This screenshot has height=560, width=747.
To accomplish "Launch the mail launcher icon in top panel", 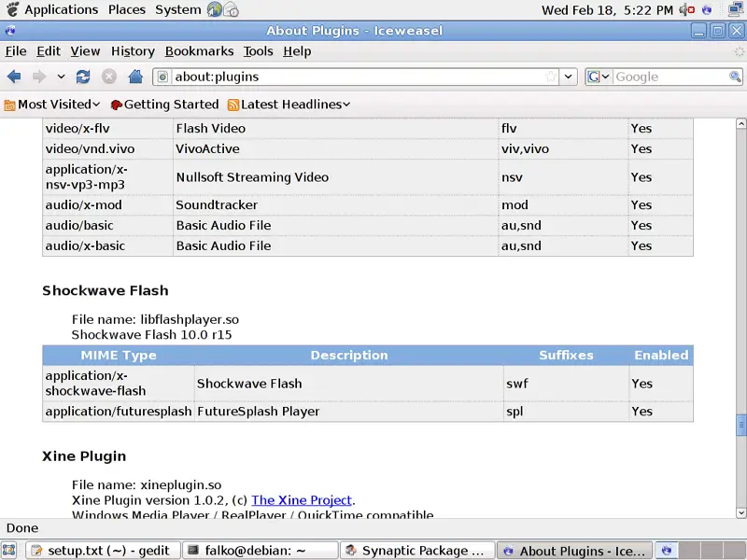I will (x=231, y=9).
